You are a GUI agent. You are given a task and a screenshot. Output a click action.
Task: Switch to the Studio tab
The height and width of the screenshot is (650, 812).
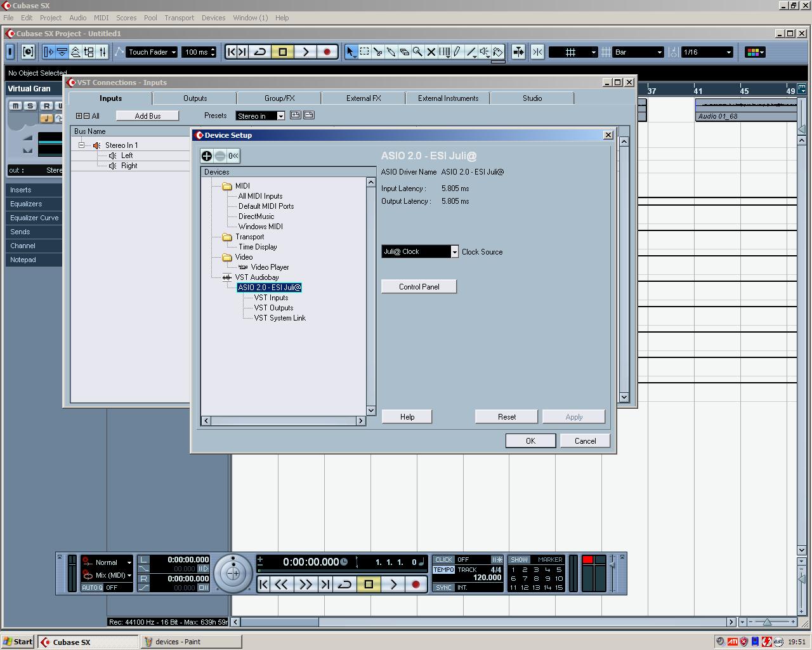point(532,98)
